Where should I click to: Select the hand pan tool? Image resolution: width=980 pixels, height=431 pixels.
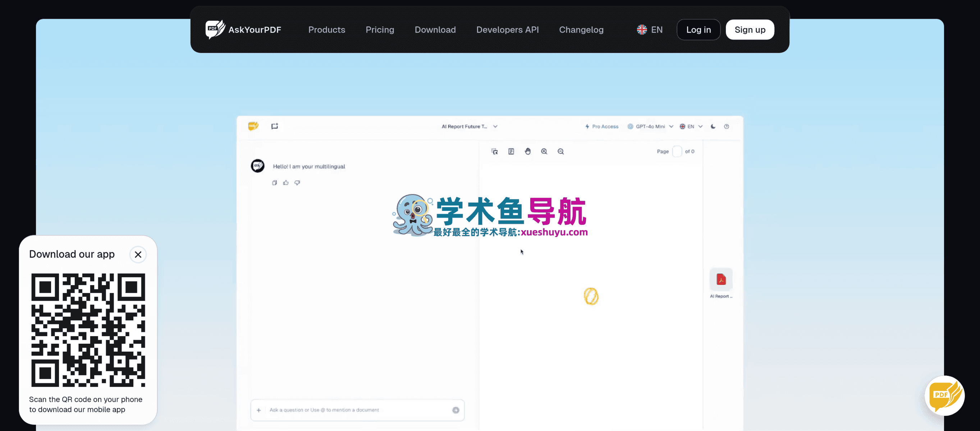click(x=528, y=151)
